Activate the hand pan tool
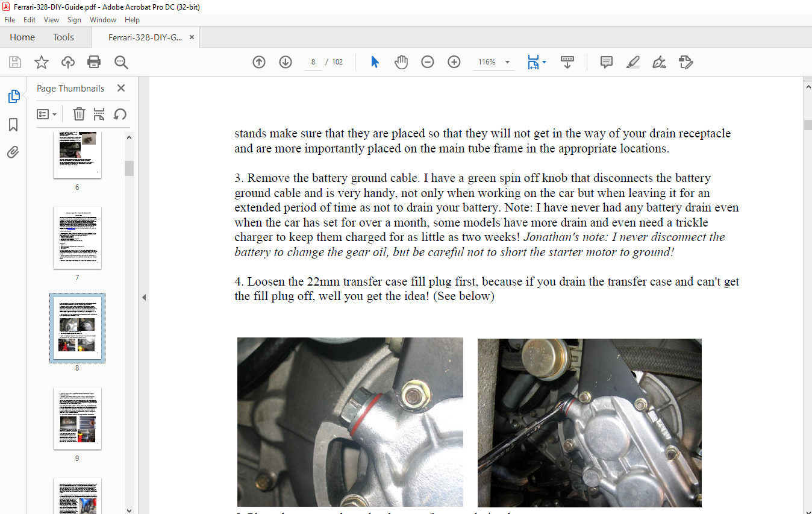Screen dimensions: 812x514 click(x=401, y=62)
